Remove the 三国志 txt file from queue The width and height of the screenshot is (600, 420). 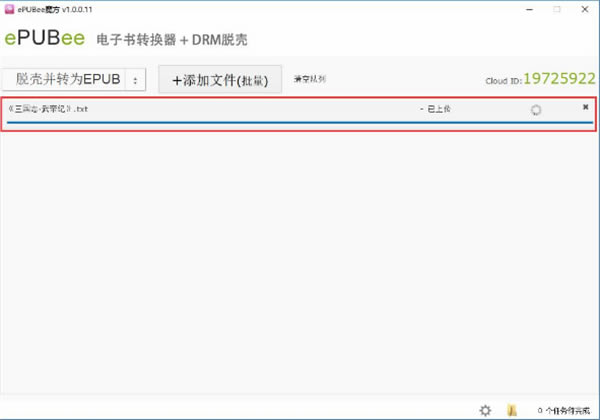pyautogui.click(x=585, y=107)
